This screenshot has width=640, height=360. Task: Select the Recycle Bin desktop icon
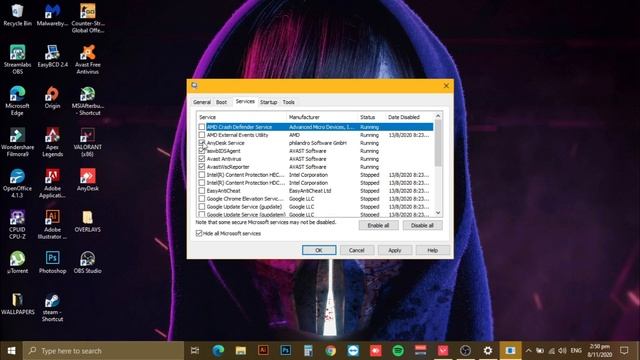pos(17,15)
